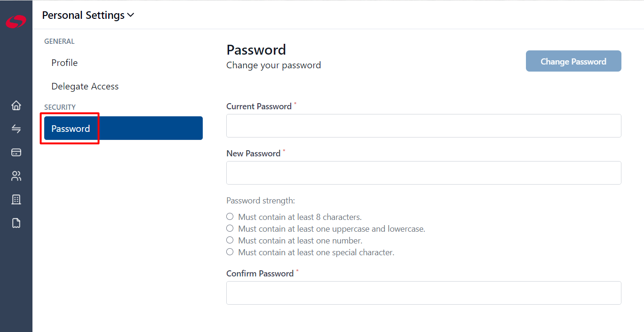Open the users group sidebar icon
This screenshot has width=644, height=332.
[x=16, y=176]
